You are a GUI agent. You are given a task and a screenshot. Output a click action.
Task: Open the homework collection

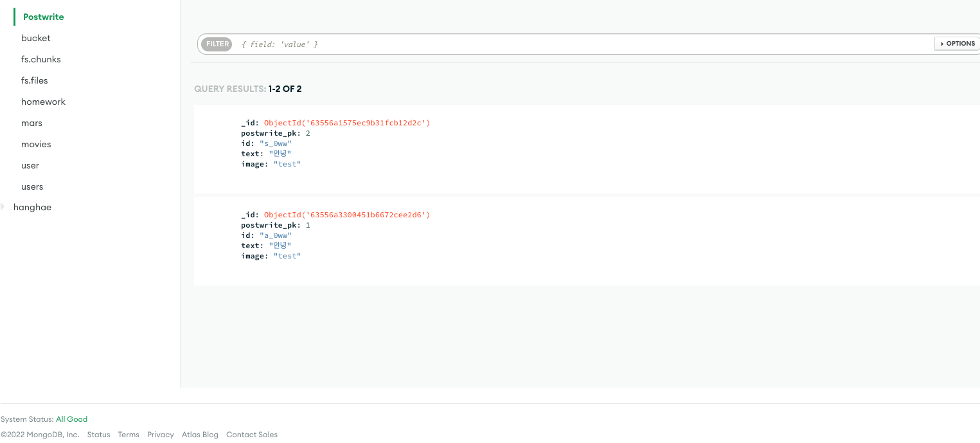coord(43,102)
